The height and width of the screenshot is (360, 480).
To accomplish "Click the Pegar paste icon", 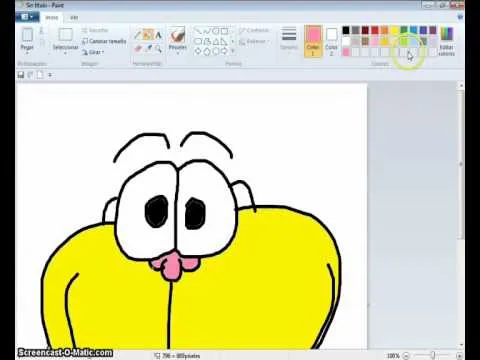I will pos(27,35).
